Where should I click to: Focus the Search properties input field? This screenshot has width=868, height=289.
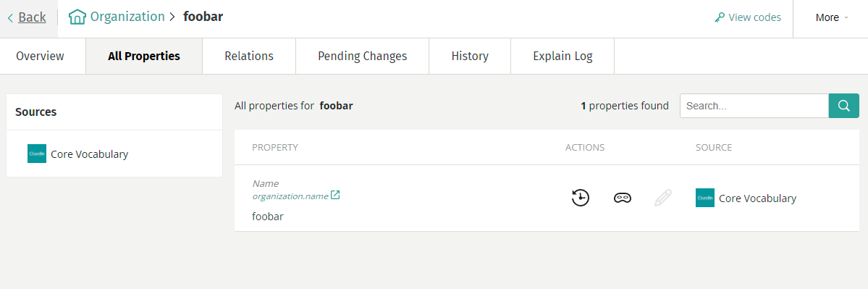754,106
